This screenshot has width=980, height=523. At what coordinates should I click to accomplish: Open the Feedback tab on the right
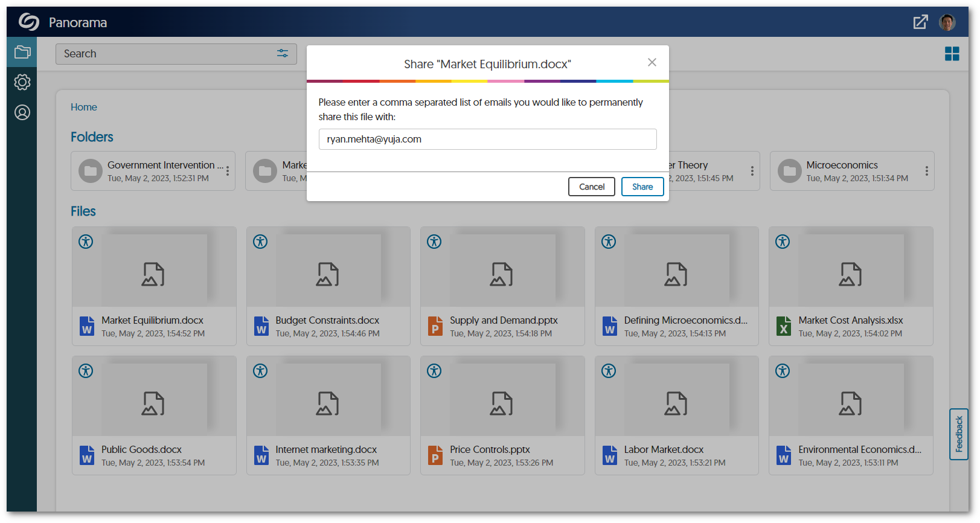958,434
